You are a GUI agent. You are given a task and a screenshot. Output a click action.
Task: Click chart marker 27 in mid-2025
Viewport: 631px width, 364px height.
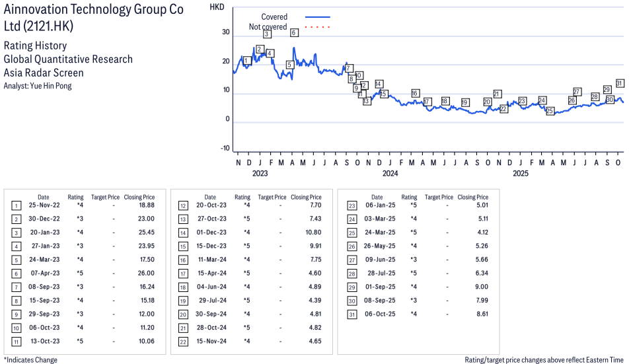tap(577, 92)
